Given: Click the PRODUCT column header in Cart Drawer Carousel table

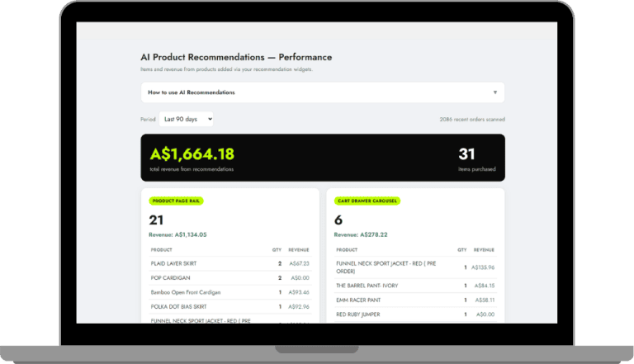Looking at the screenshot, I should pos(347,250).
